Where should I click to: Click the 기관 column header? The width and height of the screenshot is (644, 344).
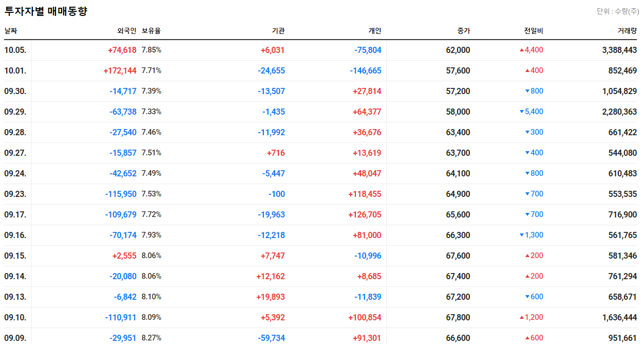coord(278,31)
